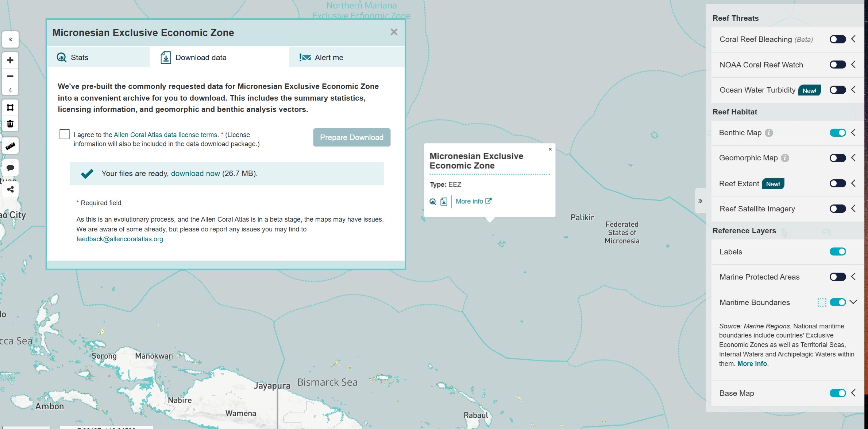868x429 pixels.
Task: Click Northern Mariana Exclusive Economic Zone label
Action: 362,11
